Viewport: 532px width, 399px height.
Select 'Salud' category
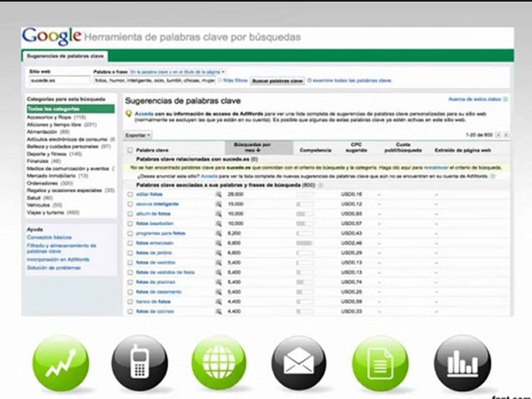click(x=40, y=198)
